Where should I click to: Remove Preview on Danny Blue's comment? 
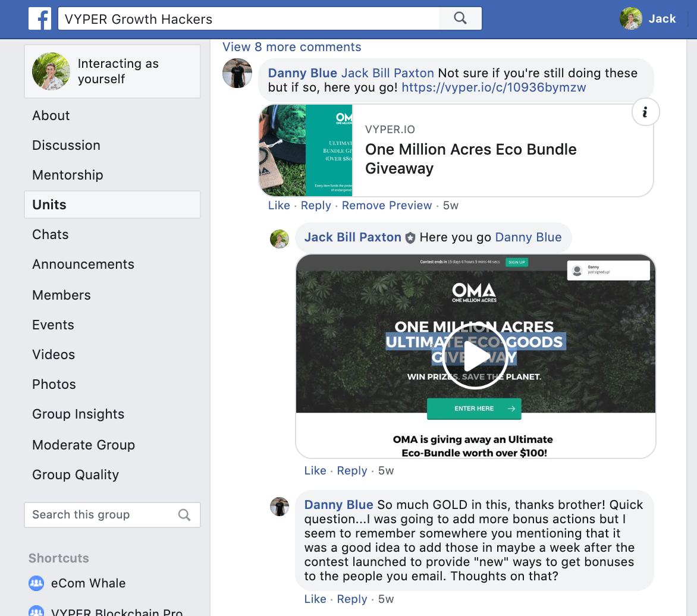coord(387,205)
